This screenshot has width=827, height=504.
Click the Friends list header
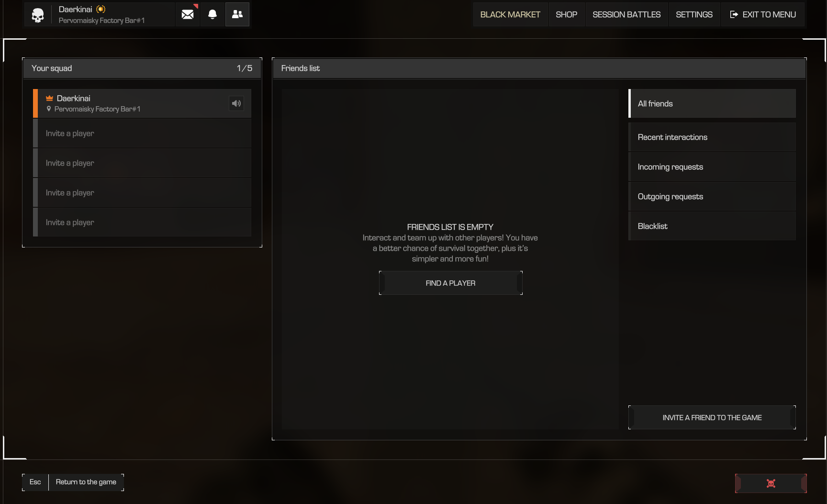point(539,68)
